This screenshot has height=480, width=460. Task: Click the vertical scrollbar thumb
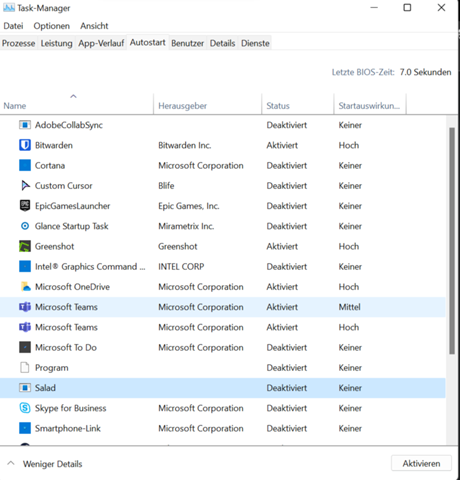(x=452, y=241)
